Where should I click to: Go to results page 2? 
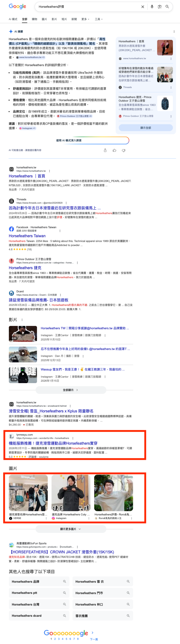pyautogui.click(x=55, y=639)
